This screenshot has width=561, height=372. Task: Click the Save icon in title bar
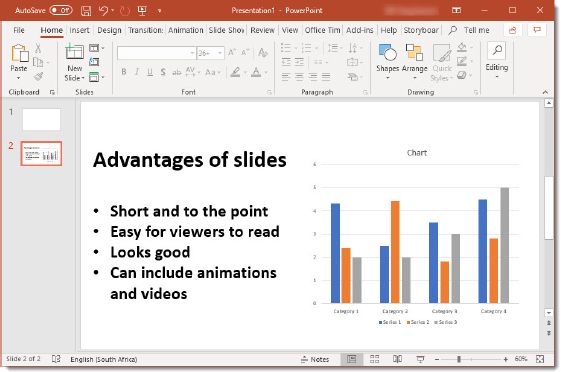click(86, 11)
